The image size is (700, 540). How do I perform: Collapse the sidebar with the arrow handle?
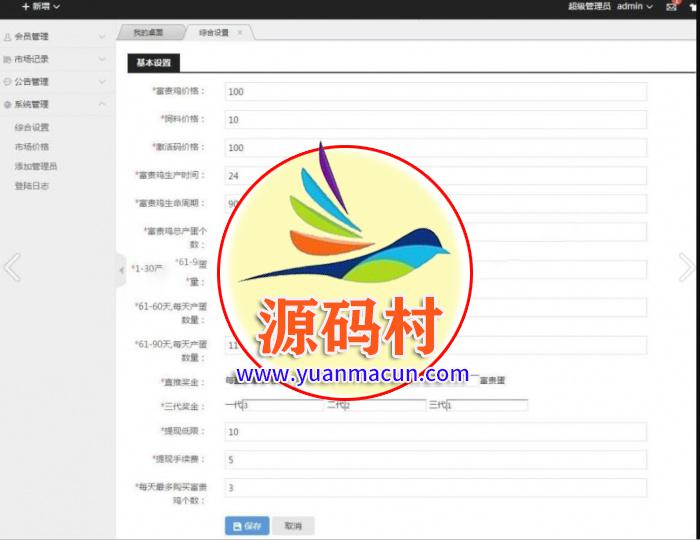[121, 270]
